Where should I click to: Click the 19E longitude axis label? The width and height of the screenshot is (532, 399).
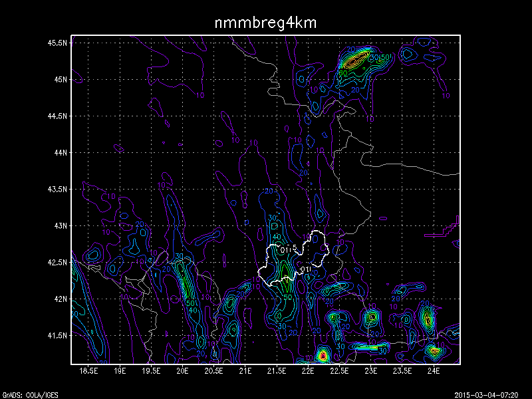120,371
